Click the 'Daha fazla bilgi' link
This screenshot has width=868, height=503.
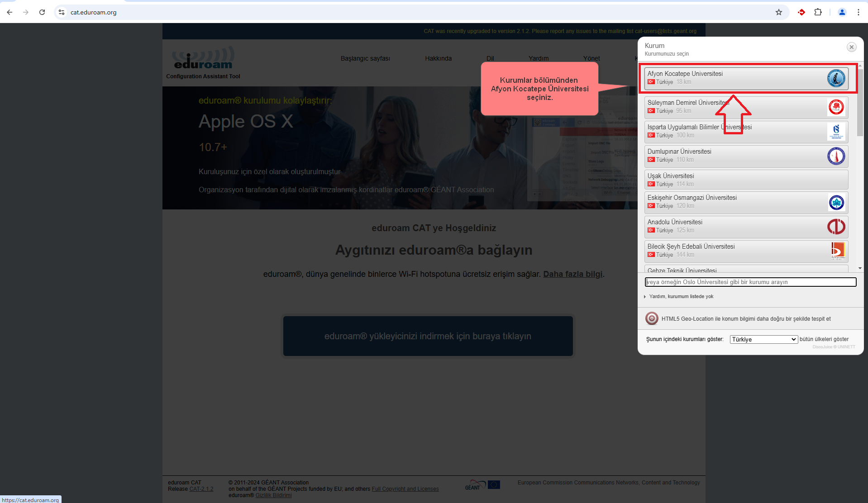(572, 274)
